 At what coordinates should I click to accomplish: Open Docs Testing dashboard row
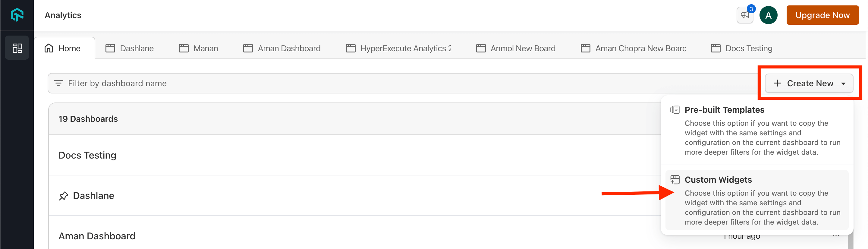coord(88,155)
